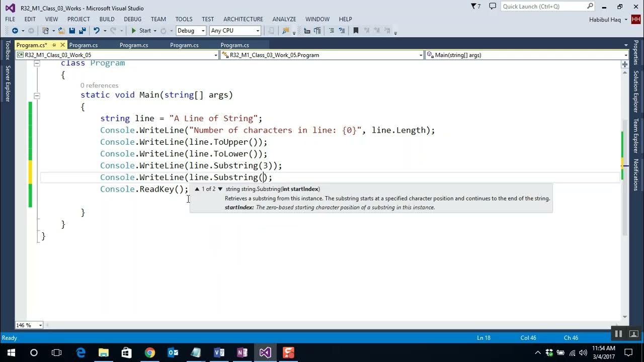Click the Decrease Indent toolbar icon

[x=307, y=31]
